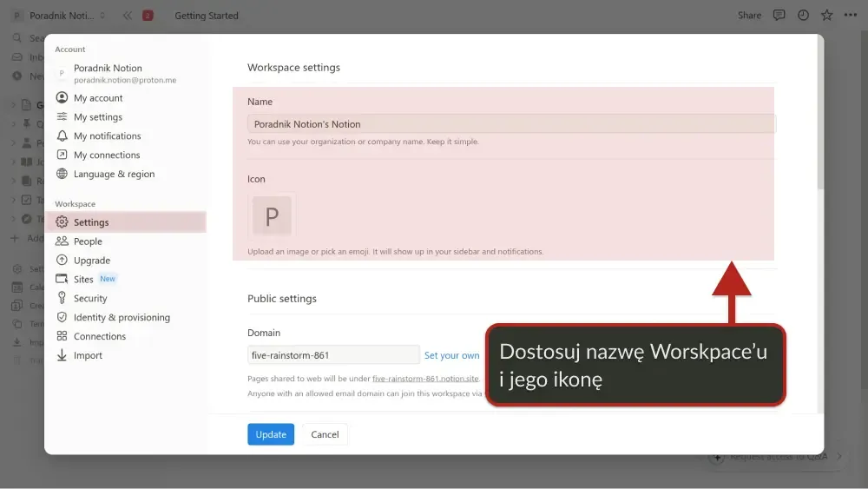868x489 pixels.
Task: Open the three-dots page menu
Action: [851, 15]
